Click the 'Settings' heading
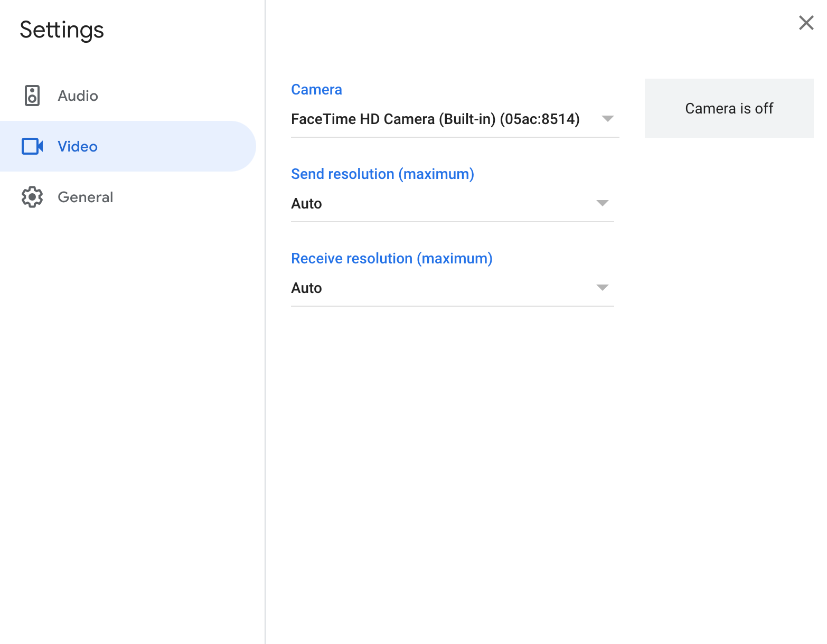Viewport: 827px width, 644px height. pos(62,30)
